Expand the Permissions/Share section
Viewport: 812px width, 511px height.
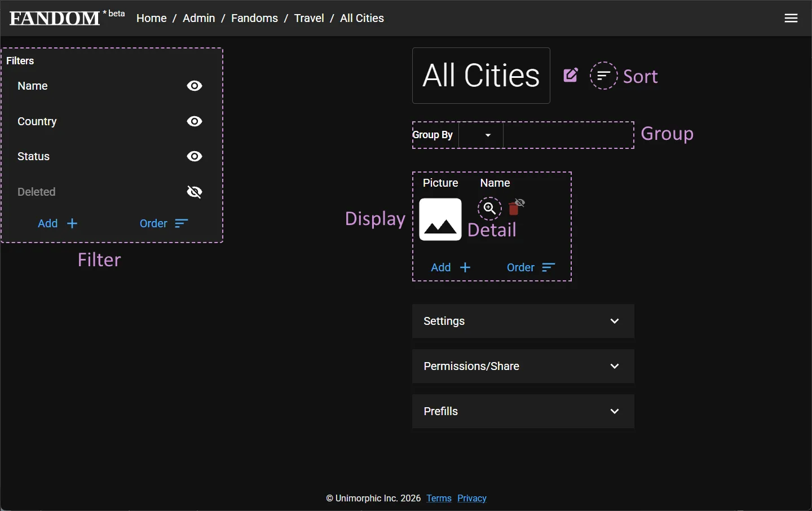tap(523, 366)
